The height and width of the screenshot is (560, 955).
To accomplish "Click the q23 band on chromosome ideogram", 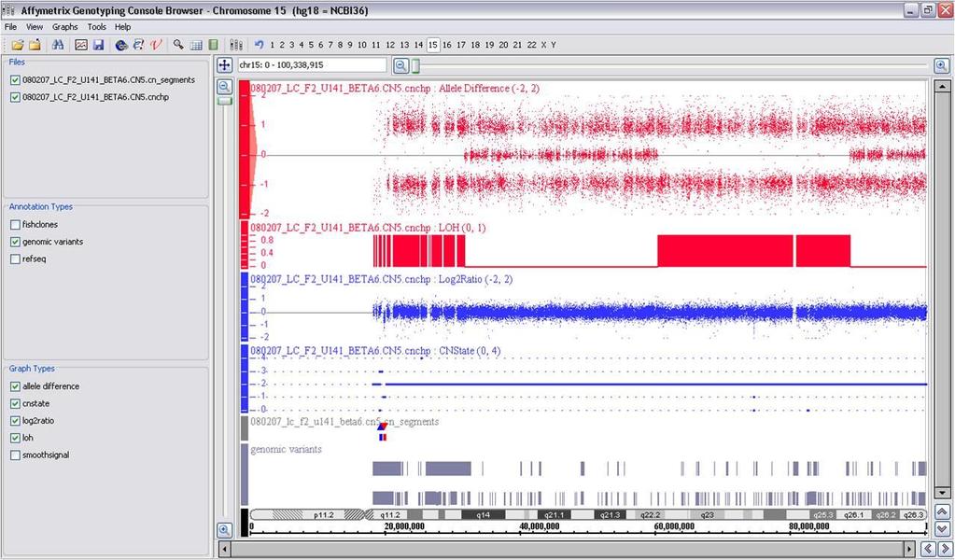I will click(707, 515).
